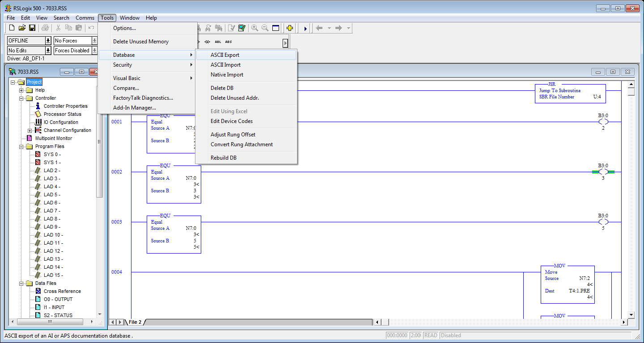Viewport: 644px width, 343px height.
Task: Click the window view toolbar icon
Action: point(276,28)
